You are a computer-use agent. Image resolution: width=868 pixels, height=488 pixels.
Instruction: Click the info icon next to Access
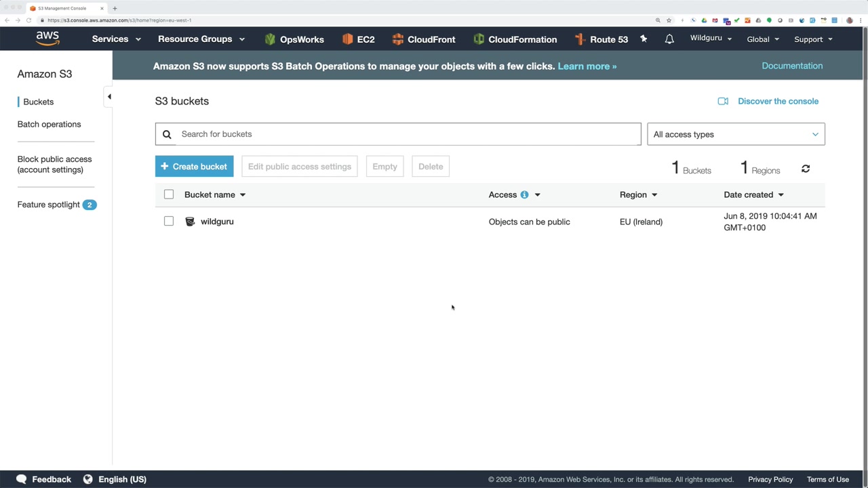click(524, 195)
